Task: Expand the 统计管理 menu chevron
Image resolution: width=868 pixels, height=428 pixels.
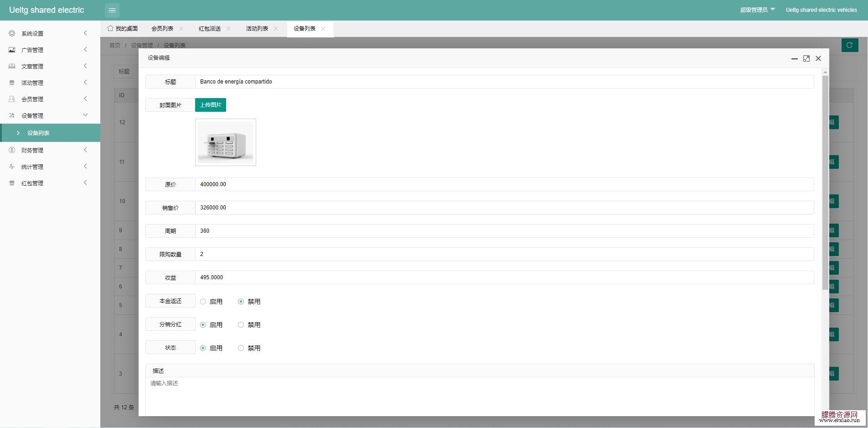Action: [85, 166]
